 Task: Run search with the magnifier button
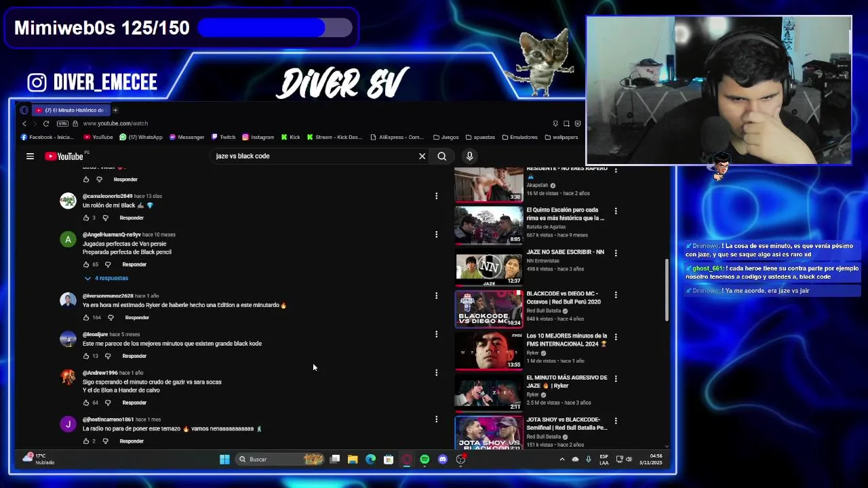click(442, 156)
